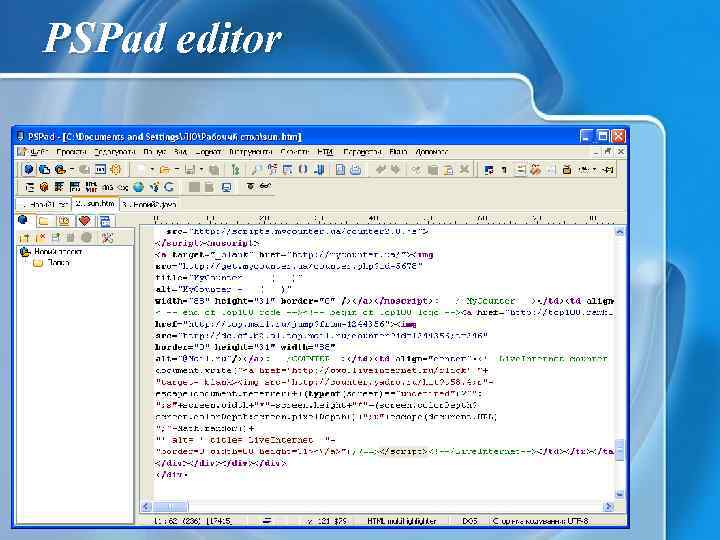Click the horizontal scrollbar right arrow
This screenshot has width=720, height=540.
pos(609,506)
